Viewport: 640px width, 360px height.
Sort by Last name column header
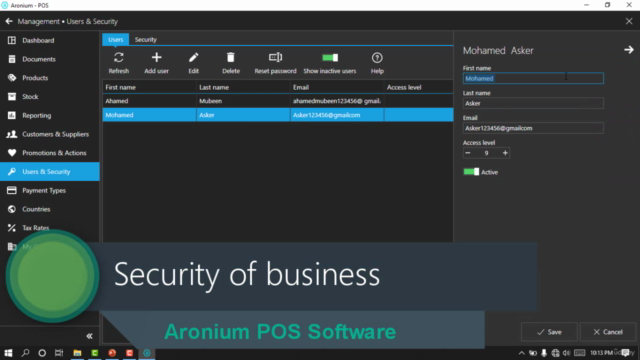pyautogui.click(x=243, y=87)
